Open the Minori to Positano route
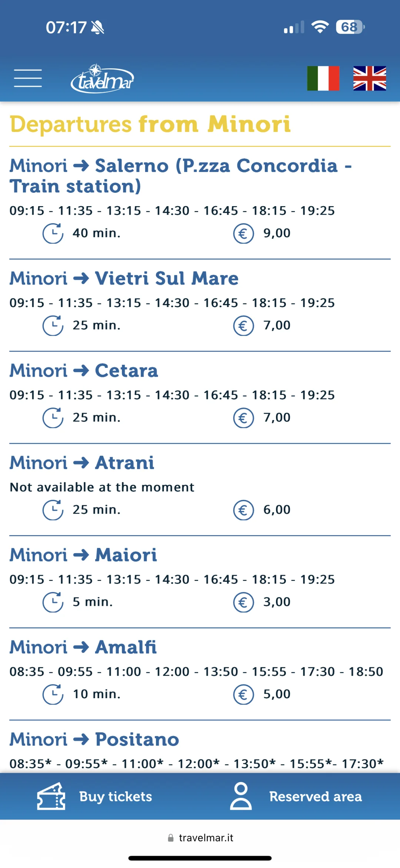The height and width of the screenshot is (868, 400). [x=94, y=740]
